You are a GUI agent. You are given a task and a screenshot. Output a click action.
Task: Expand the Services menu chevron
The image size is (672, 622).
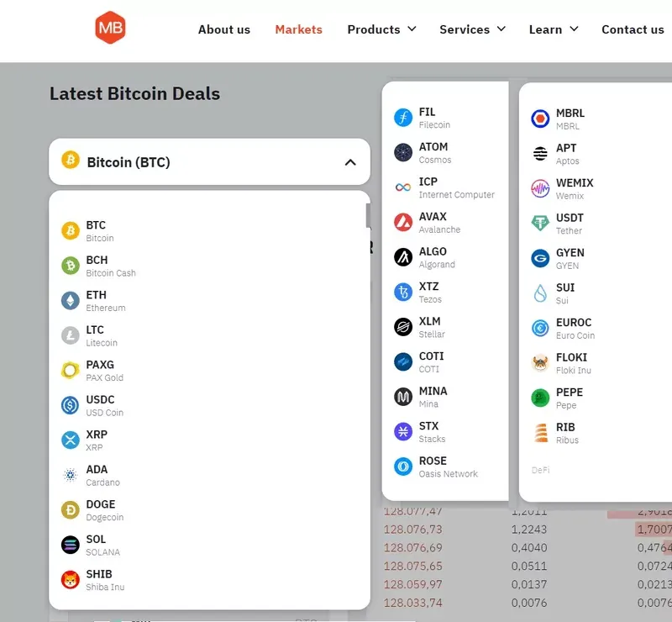pyautogui.click(x=501, y=29)
